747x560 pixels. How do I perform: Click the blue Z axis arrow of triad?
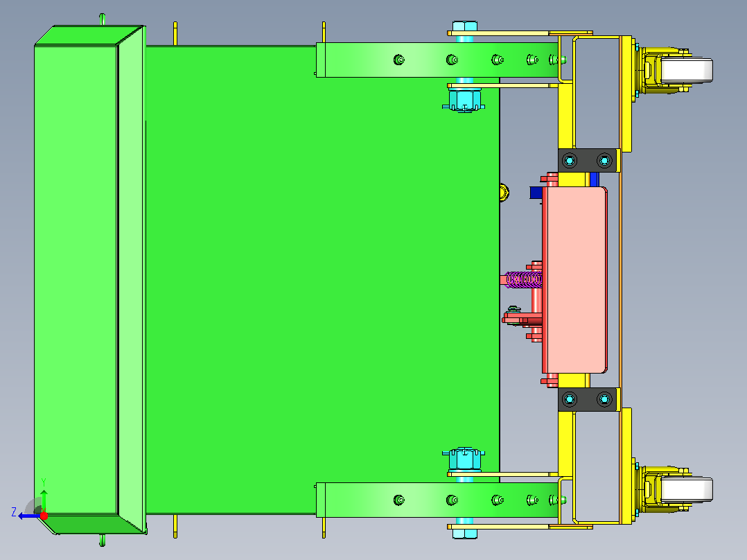pyautogui.click(x=28, y=516)
